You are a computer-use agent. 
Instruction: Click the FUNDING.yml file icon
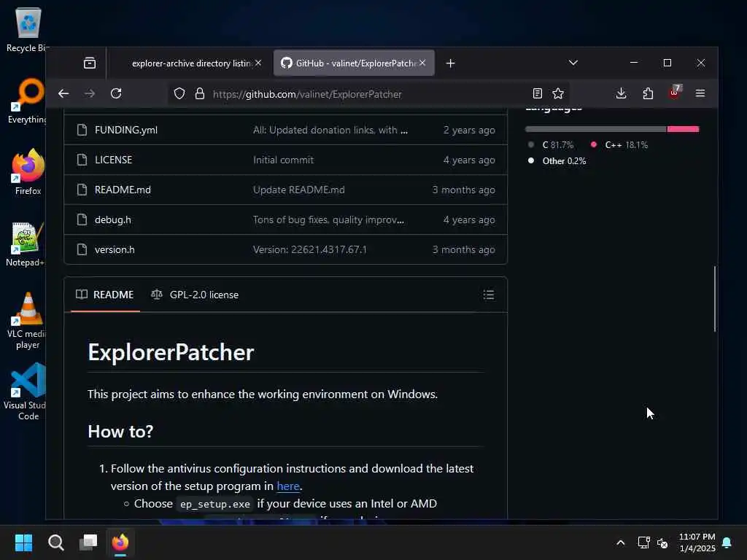pos(82,130)
